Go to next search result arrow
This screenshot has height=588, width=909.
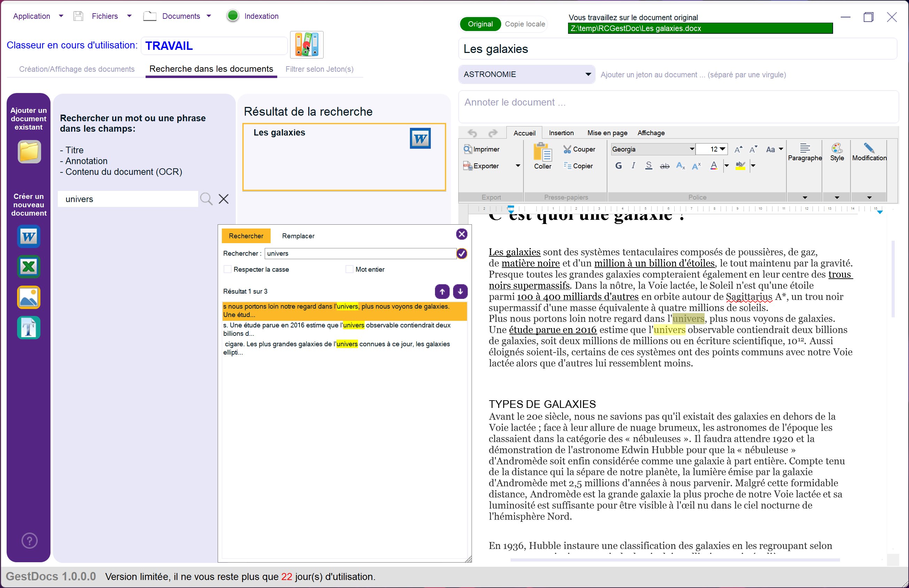coord(460,291)
